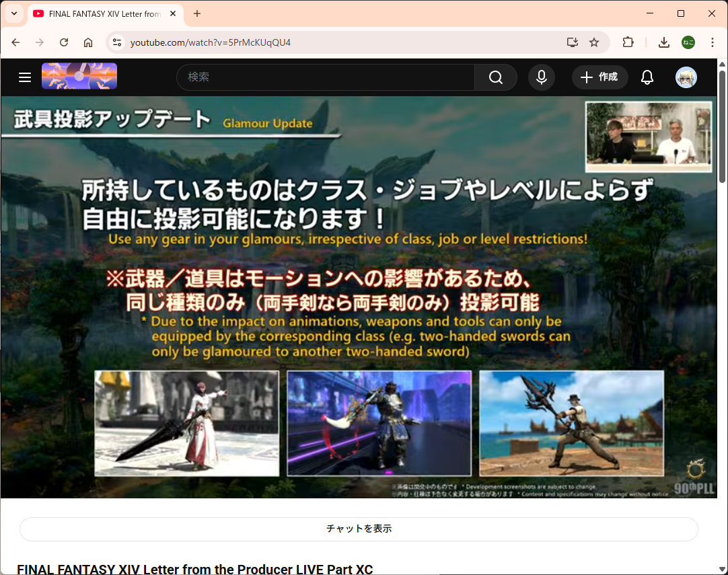Bookmark this page with star icon

[594, 42]
